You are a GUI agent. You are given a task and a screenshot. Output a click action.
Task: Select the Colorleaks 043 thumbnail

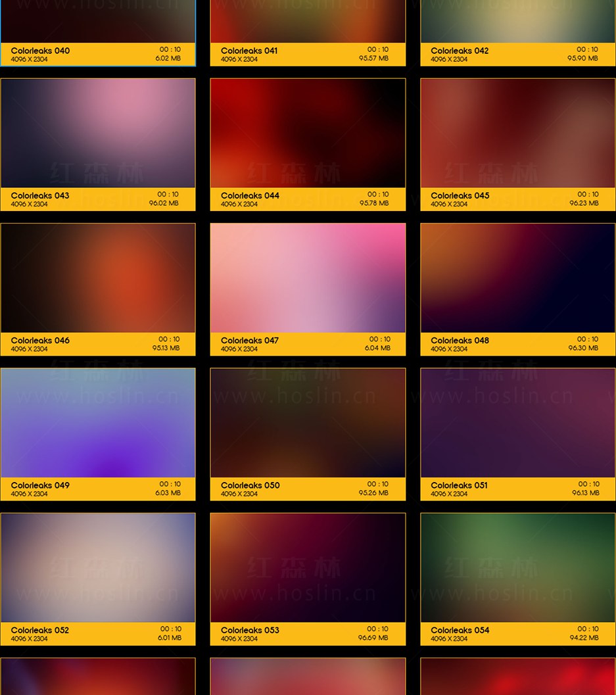98,133
